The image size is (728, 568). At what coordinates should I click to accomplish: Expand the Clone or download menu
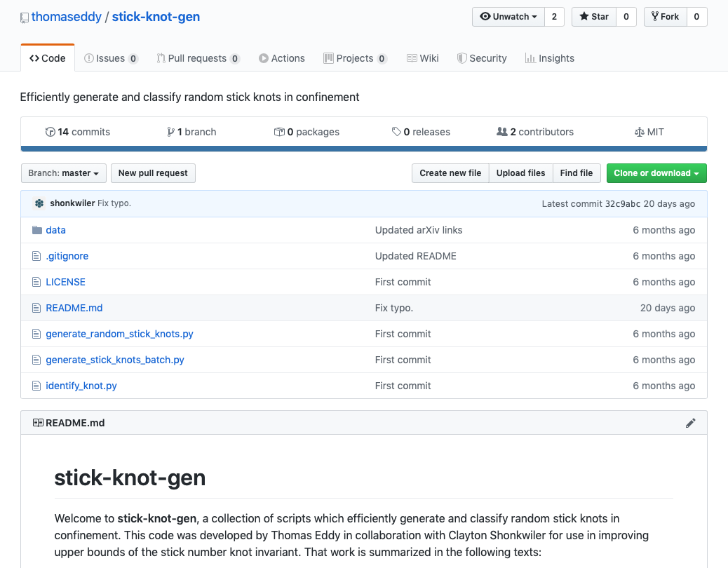point(656,173)
